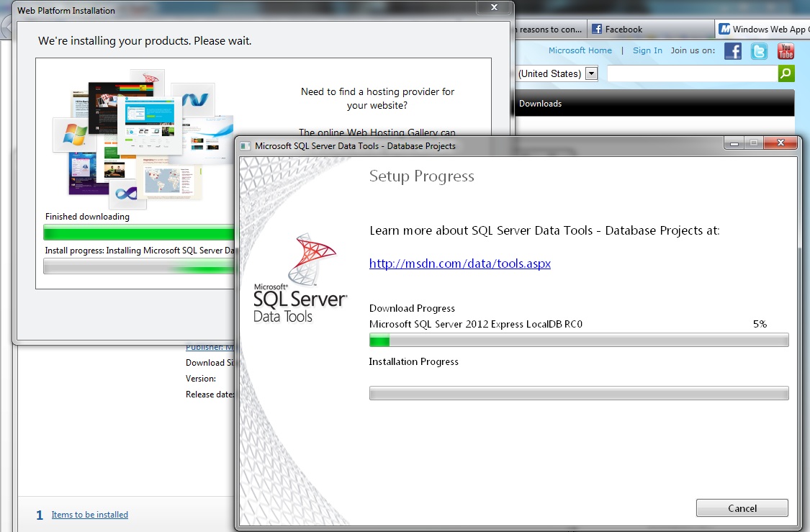
Task: Close the Web Platform Installation window
Action: click(495, 7)
